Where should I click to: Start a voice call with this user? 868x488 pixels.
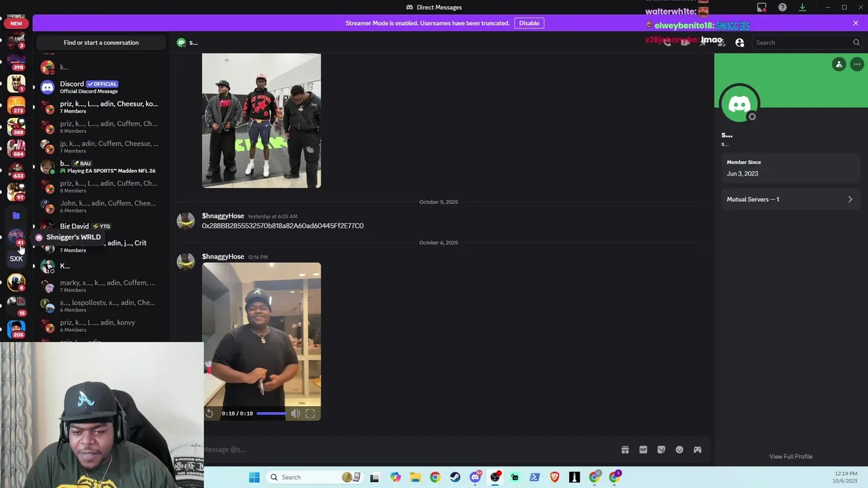(667, 43)
